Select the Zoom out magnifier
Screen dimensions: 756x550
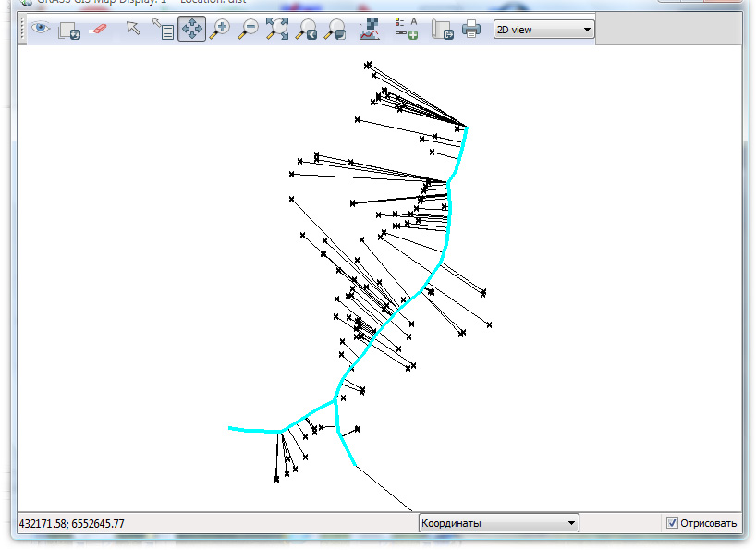click(x=249, y=29)
